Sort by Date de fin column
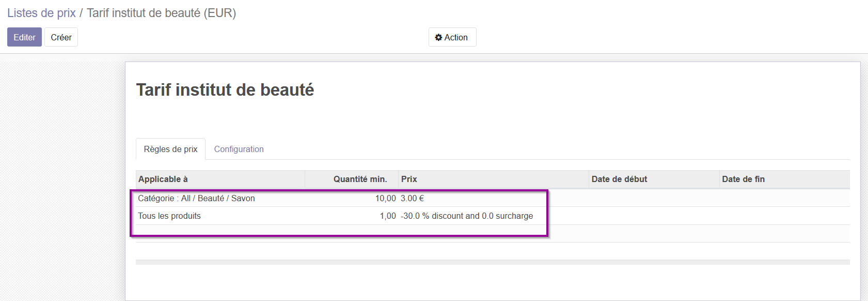The height and width of the screenshot is (301, 868). coord(784,179)
